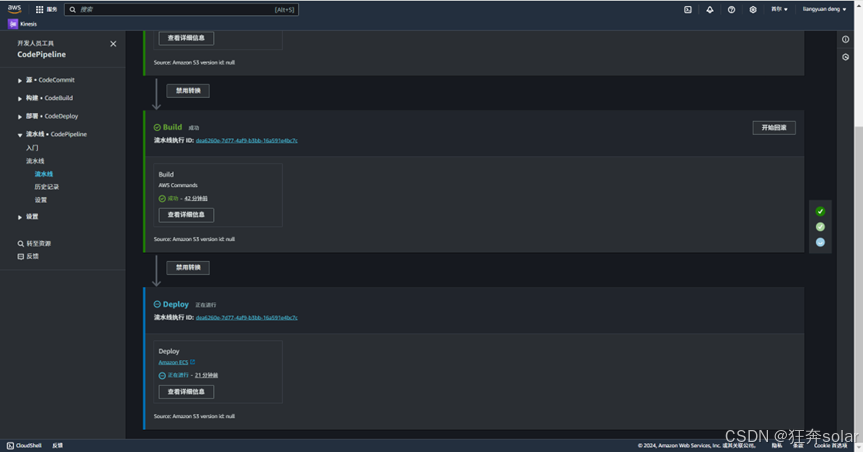Open the highlighted blue 流水线 item
The width and height of the screenshot is (863, 452).
pos(43,174)
